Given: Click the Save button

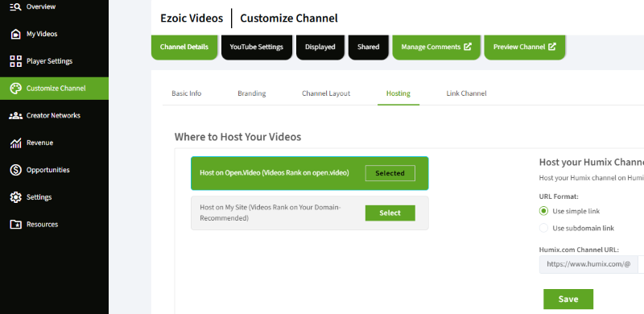Looking at the screenshot, I should [568, 299].
